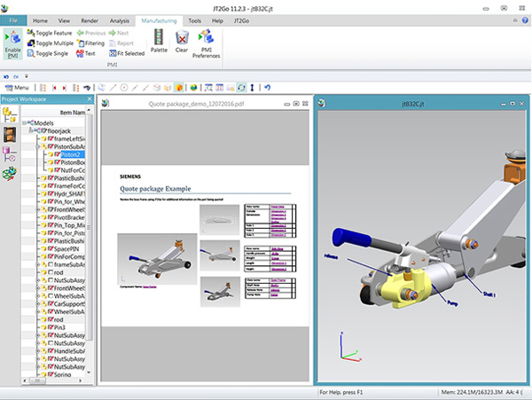The height and width of the screenshot is (400, 532).
Task: Open the PMI Palette
Action: 159,41
